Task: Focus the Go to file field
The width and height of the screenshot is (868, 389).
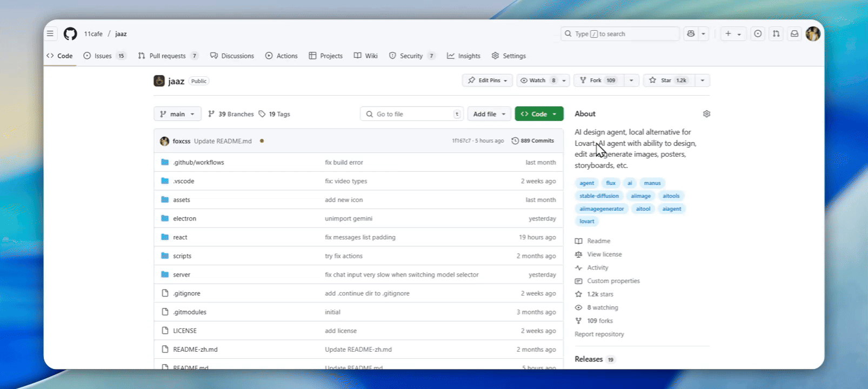Action: 411,114
